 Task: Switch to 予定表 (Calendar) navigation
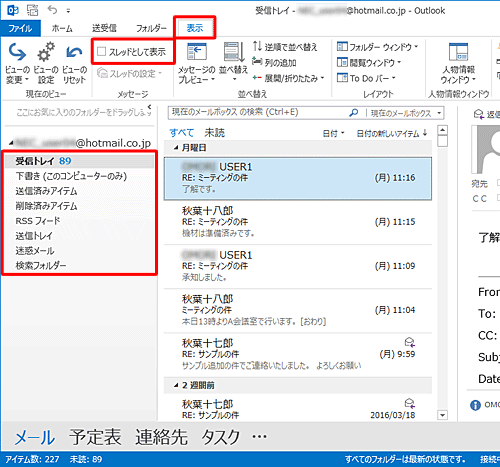95,437
